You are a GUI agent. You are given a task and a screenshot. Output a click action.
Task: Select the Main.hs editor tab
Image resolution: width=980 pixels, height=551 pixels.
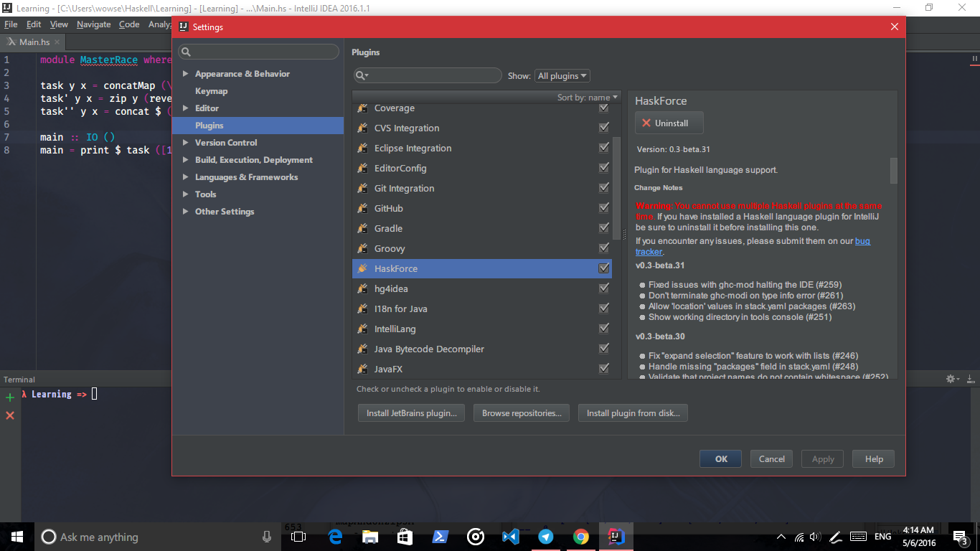pos(33,42)
